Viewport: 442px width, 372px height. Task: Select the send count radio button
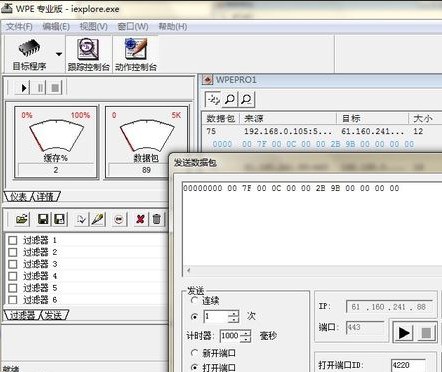click(x=194, y=316)
